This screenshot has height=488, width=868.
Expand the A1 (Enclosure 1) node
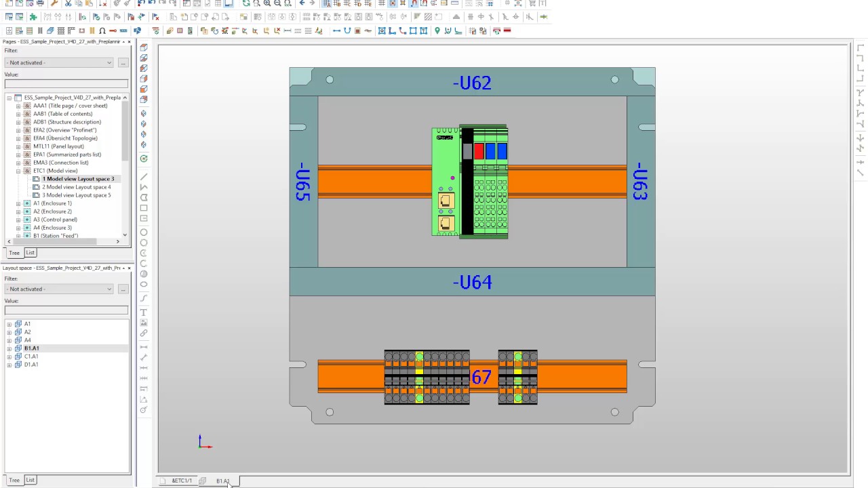[x=18, y=203]
